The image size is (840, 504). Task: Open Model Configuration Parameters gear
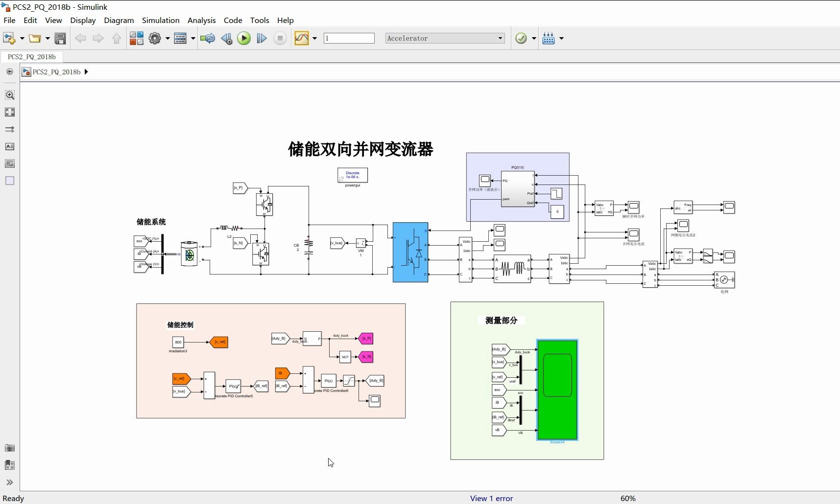tap(155, 38)
